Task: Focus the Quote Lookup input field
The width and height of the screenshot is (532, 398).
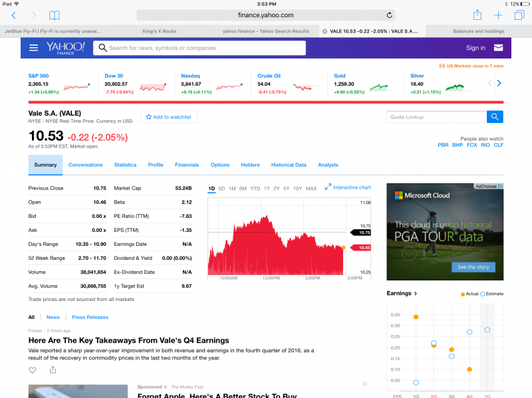Action: [x=436, y=117]
